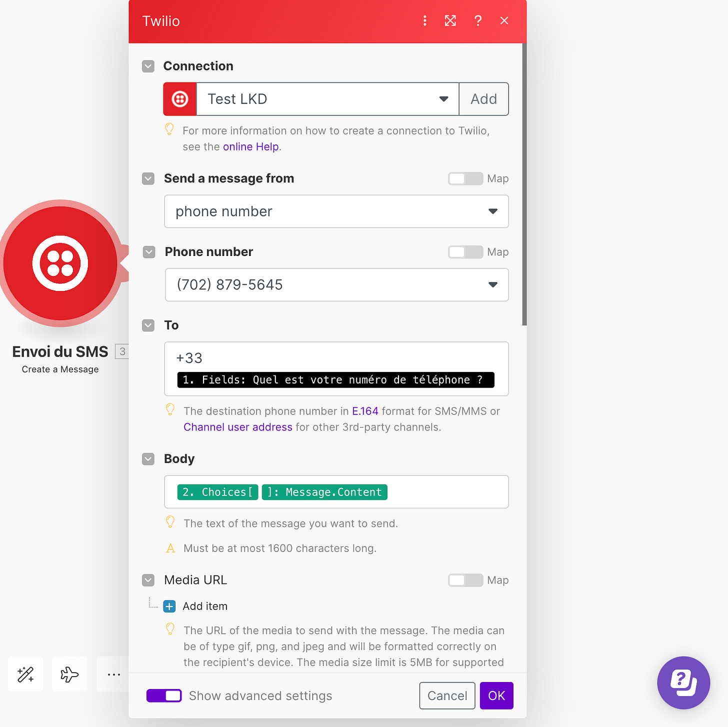728x727 pixels.
Task: Turn off Show advanced settings switch
Action: (x=164, y=695)
